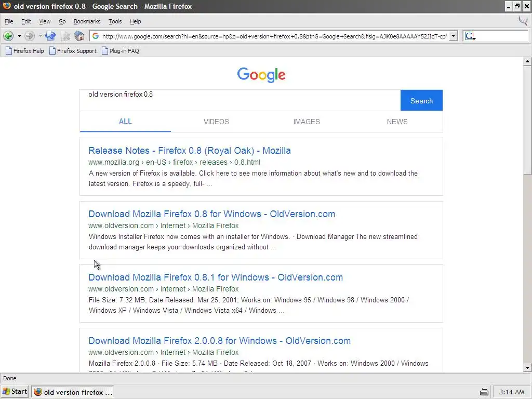Click the 3:14 AM taskbar clock

(x=512, y=392)
